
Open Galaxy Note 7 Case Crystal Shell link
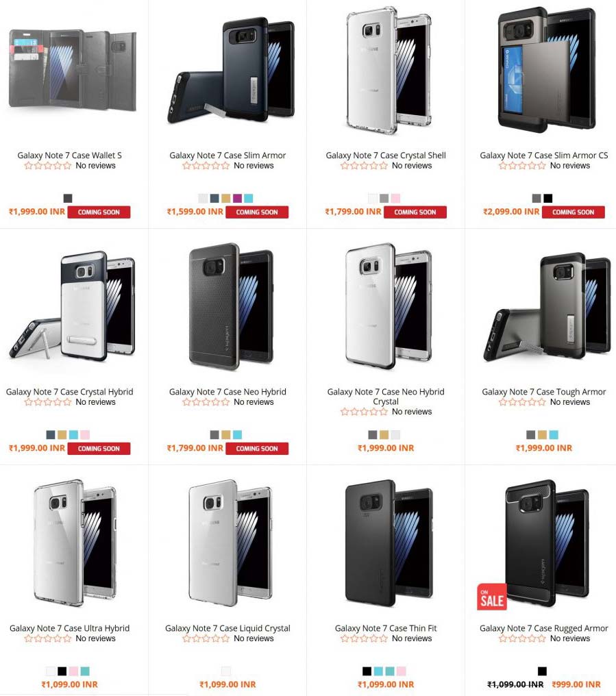tap(386, 156)
